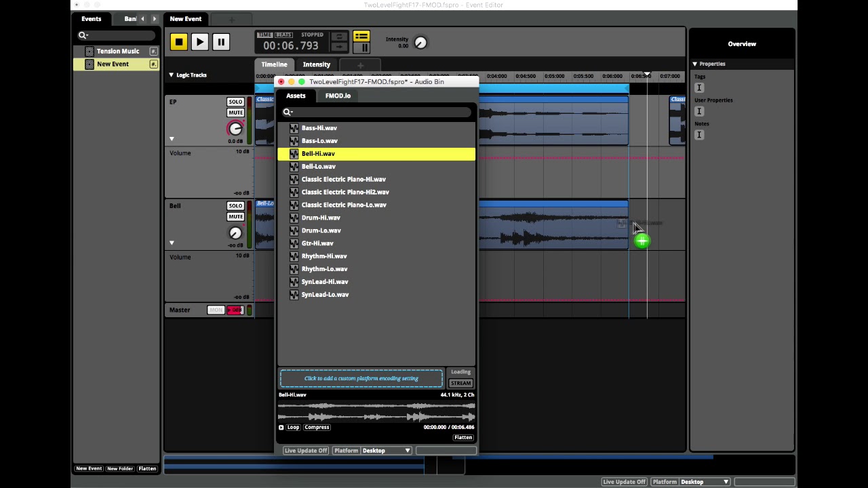Click the Gtr-Hi.wav waveform icon

coord(294,244)
